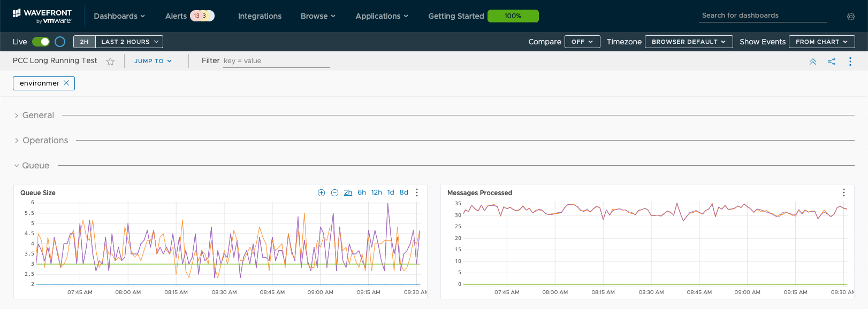Open the Integrations page
868x309 pixels.
[x=260, y=16]
